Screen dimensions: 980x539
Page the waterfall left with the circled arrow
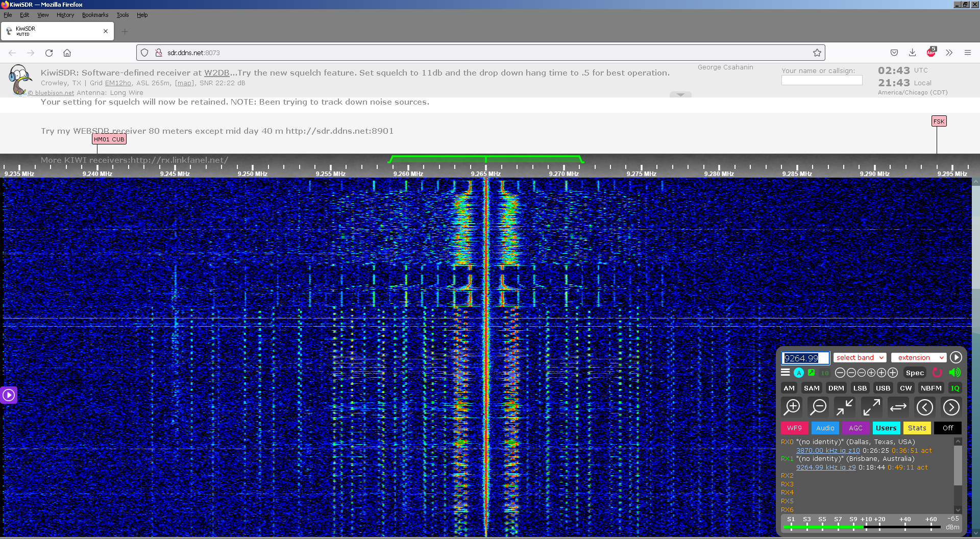[x=924, y=407]
